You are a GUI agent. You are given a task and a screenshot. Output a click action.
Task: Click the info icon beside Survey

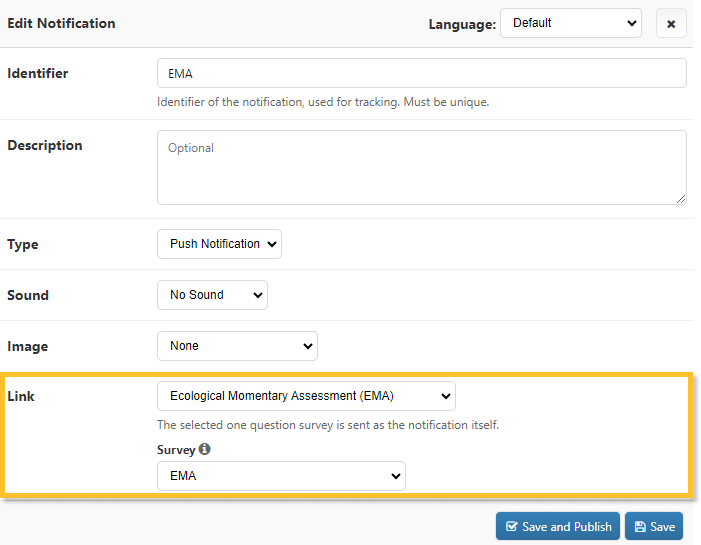pyautogui.click(x=205, y=450)
